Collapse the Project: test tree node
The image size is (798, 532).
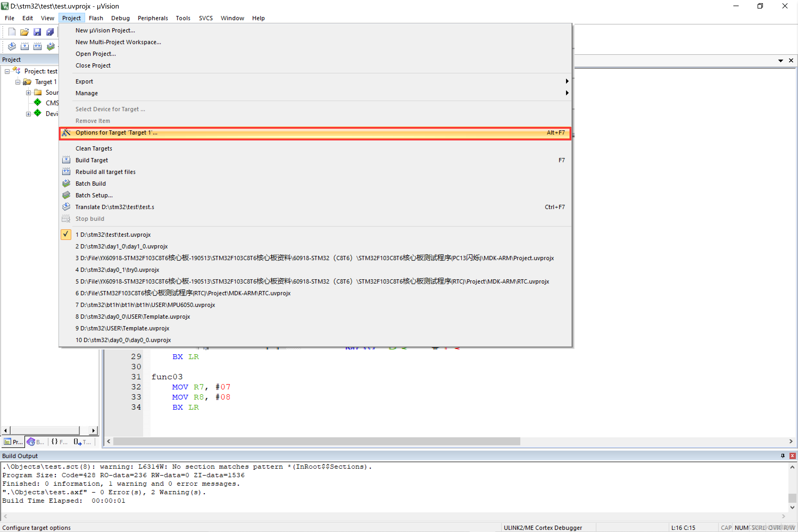[7, 71]
